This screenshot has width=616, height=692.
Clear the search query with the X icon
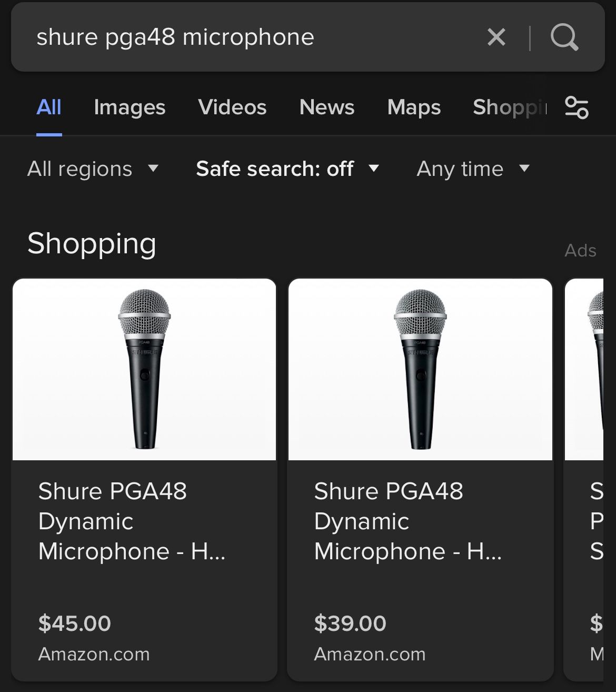click(495, 37)
